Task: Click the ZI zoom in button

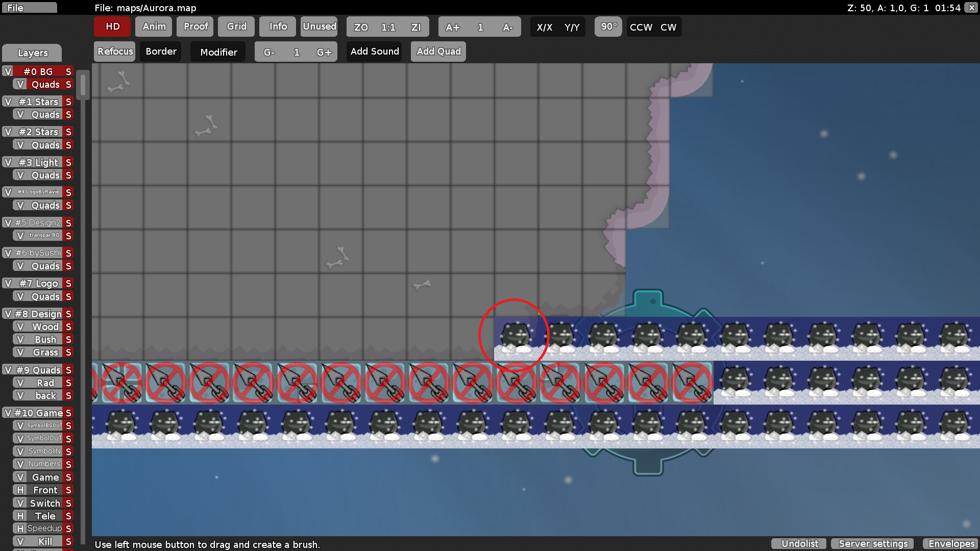Action: (416, 27)
